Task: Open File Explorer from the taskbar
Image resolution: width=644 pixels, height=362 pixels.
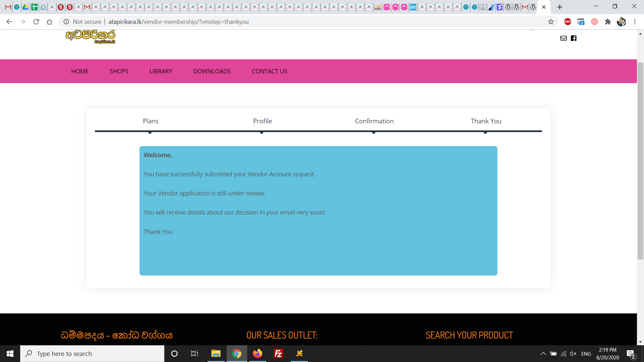Action: point(216,354)
